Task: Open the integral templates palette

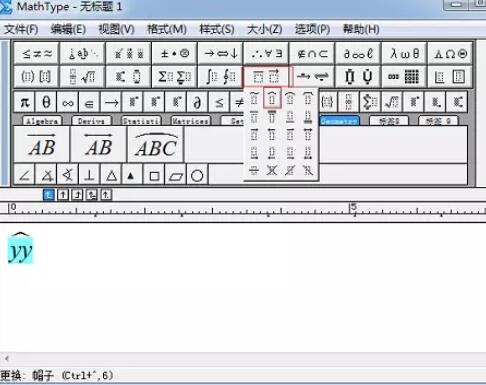Action: click(x=220, y=77)
